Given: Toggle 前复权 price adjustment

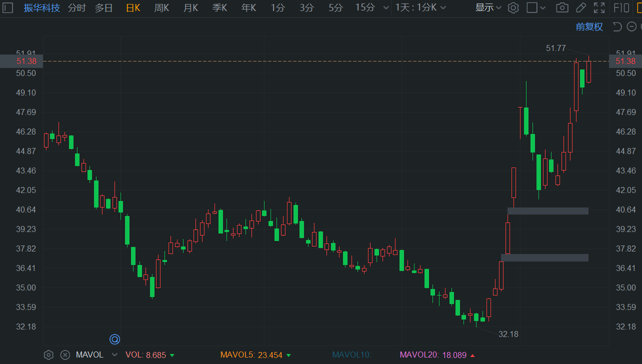Looking at the screenshot, I should coord(589,26).
